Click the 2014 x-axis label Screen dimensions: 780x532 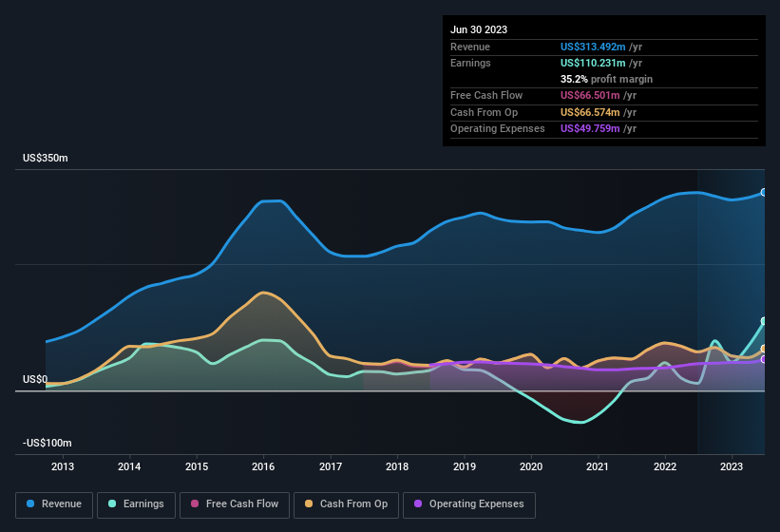pyautogui.click(x=129, y=466)
